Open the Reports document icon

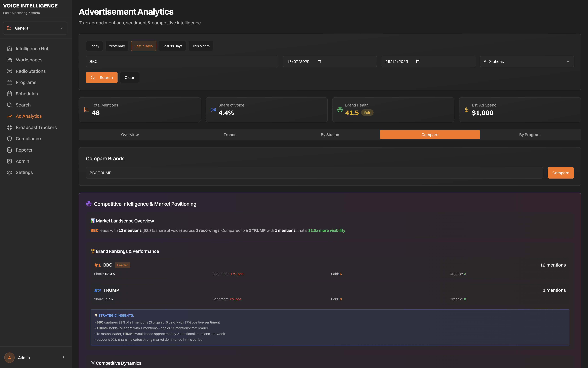(9, 150)
